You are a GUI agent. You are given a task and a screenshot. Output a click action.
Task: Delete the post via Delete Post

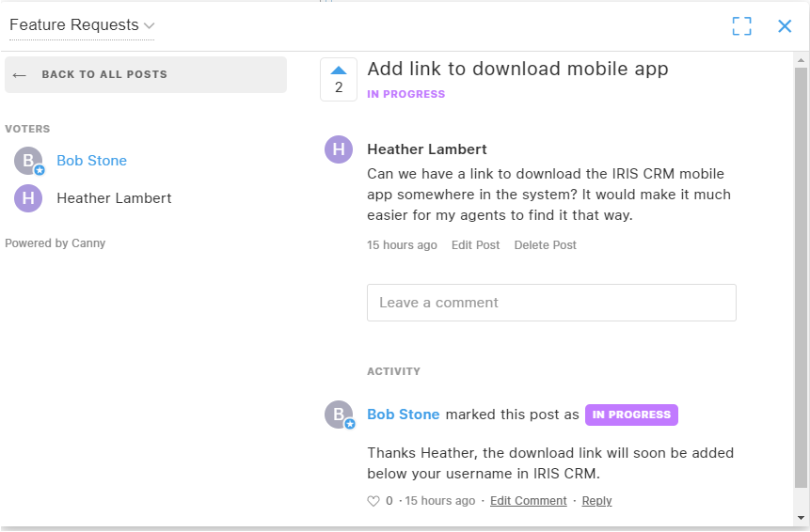click(x=545, y=245)
